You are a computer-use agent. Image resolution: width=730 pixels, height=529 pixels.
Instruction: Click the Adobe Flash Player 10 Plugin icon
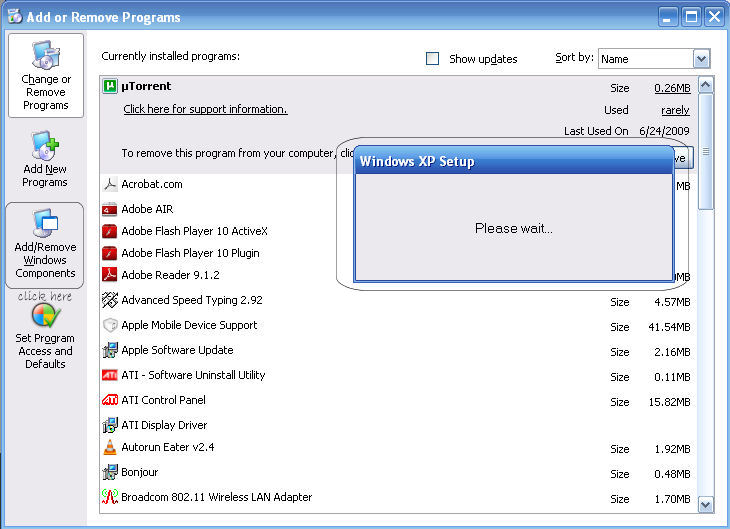110,253
